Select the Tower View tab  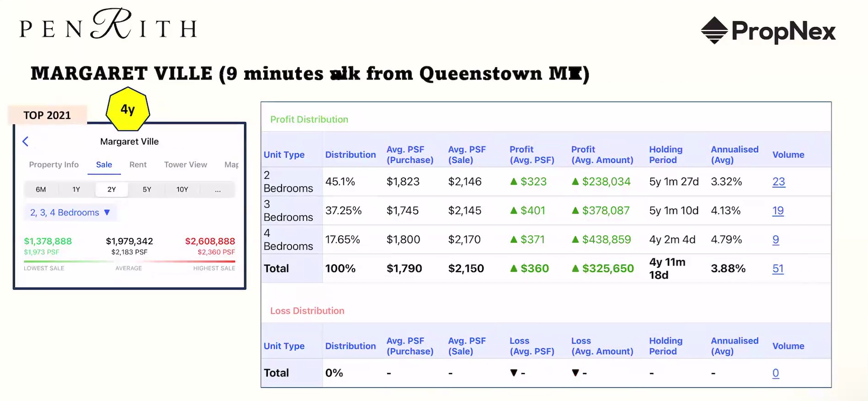(x=185, y=165)
